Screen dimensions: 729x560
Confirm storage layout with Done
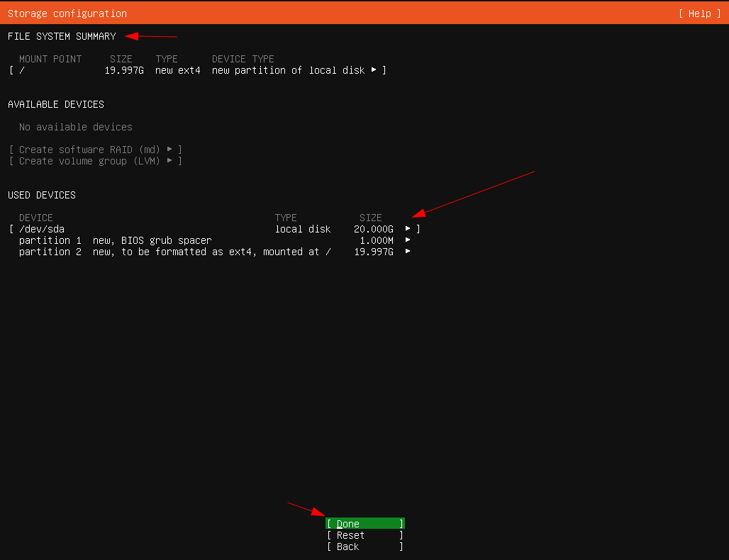coord(364,524)
